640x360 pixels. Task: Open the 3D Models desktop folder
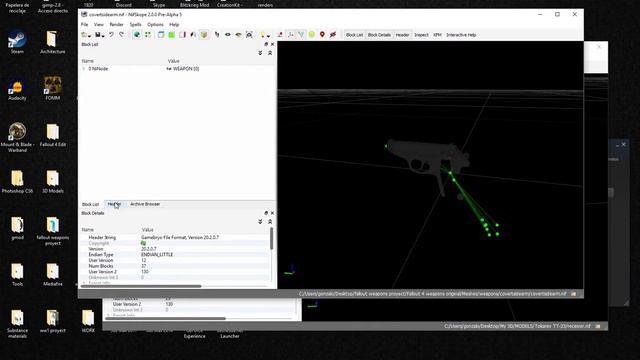click(53, 182)
